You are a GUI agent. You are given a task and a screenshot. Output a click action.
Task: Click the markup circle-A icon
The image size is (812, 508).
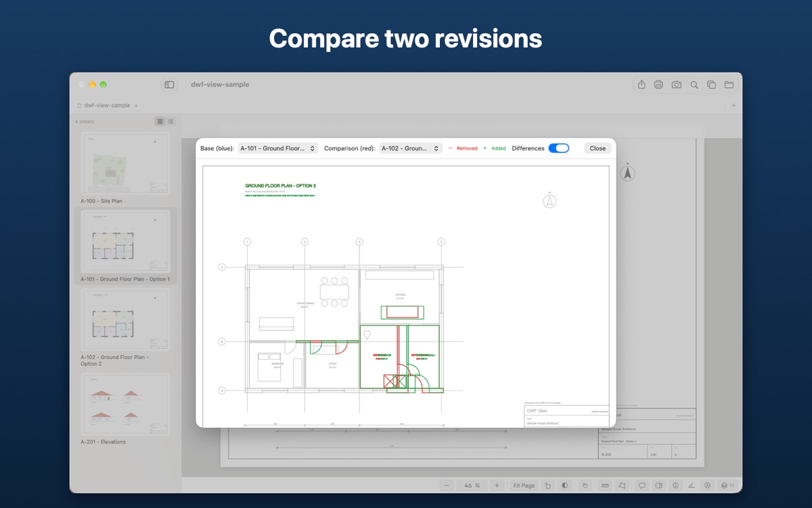tap(708, 485)
